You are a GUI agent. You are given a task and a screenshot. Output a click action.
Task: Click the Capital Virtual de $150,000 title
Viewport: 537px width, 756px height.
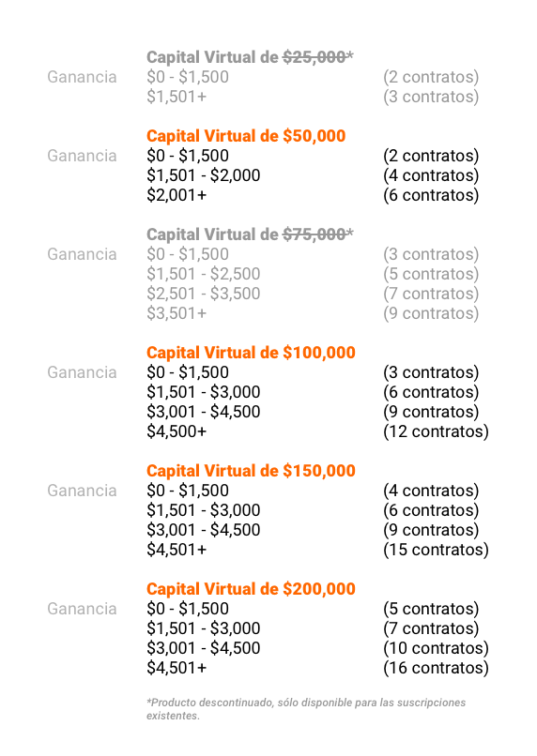coord(251,471)
